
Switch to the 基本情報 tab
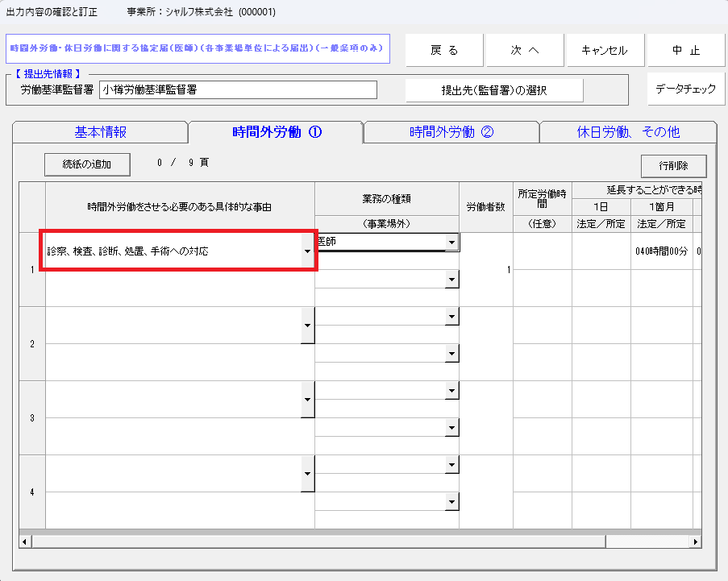point(100,132)
